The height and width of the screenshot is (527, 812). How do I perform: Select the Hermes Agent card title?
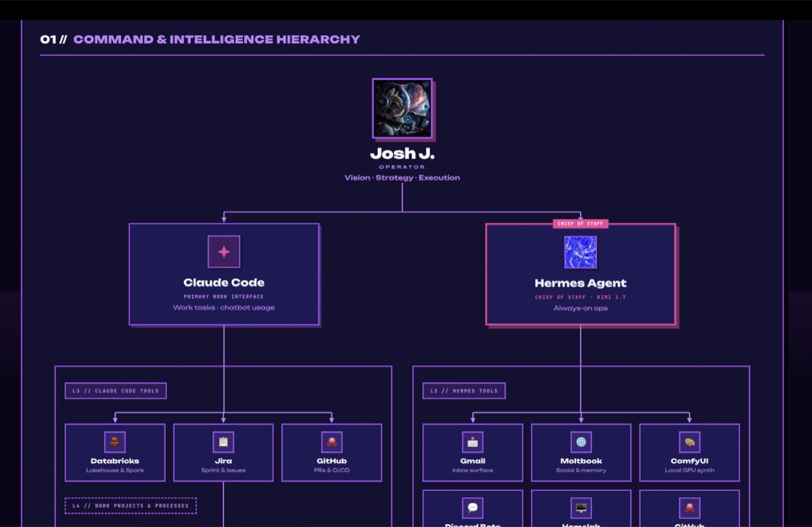click(581, 283)
